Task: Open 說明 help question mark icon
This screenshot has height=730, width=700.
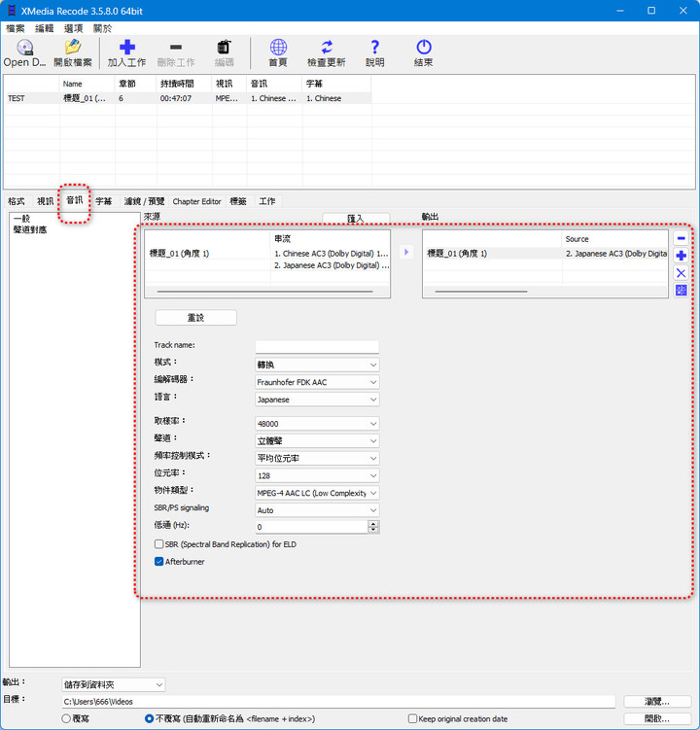Action: (x=374, y=47)
